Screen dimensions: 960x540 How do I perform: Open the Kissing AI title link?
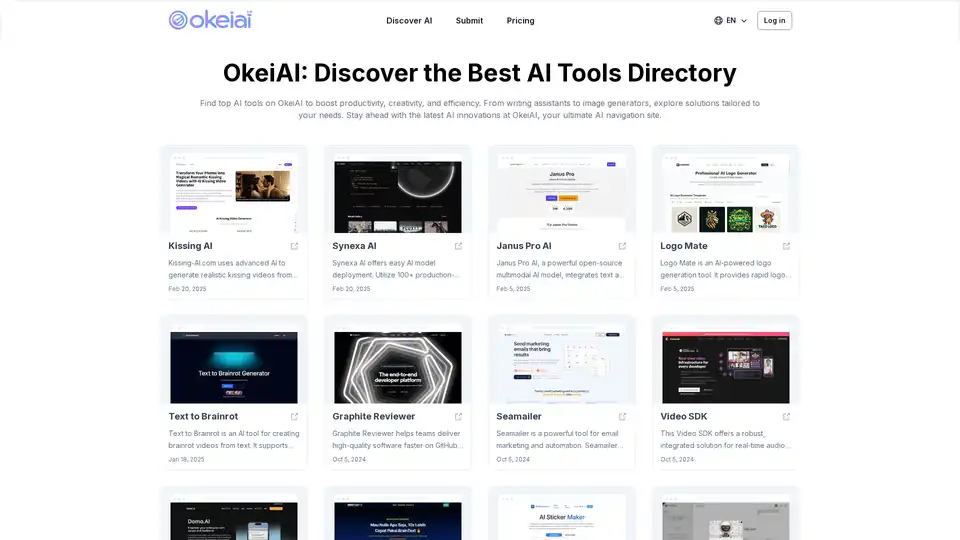click(191, 246)
